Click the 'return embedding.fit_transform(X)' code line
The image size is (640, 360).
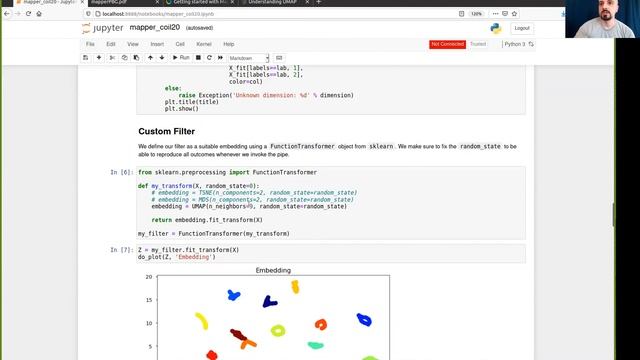(207, 220)
